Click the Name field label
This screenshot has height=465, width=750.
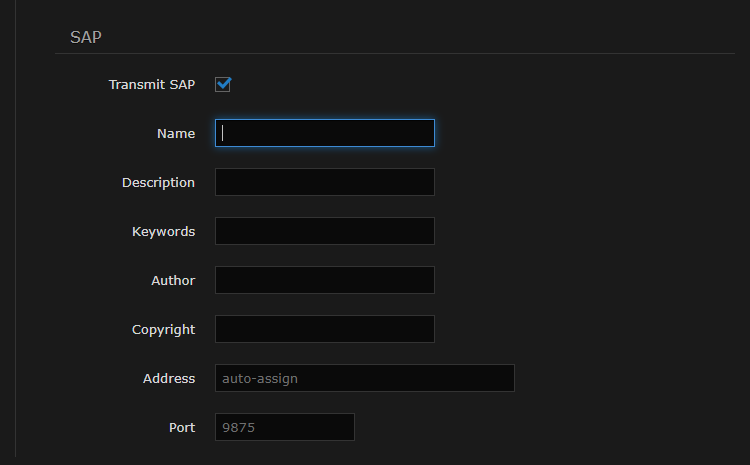[x=175, y=133]
